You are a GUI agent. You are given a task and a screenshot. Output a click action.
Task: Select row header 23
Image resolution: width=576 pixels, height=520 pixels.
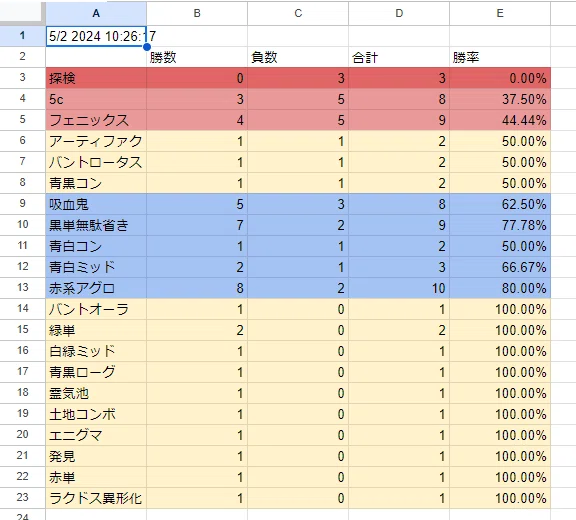click(22, 498)
